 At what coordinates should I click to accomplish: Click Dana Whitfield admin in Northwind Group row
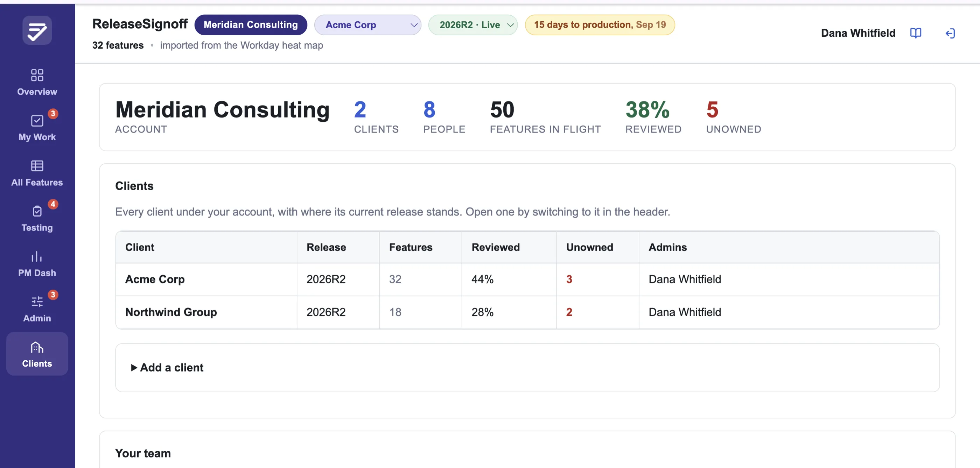click(x=684, y=312)
